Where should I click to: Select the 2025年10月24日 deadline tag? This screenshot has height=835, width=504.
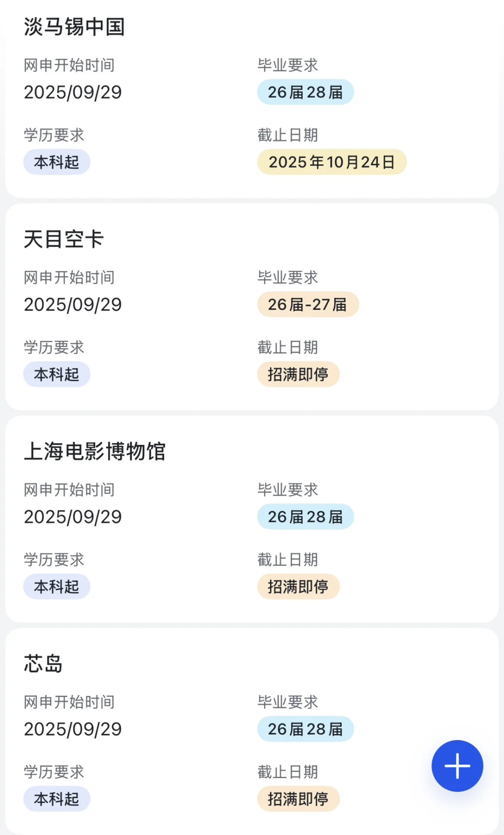click(332, 162)
